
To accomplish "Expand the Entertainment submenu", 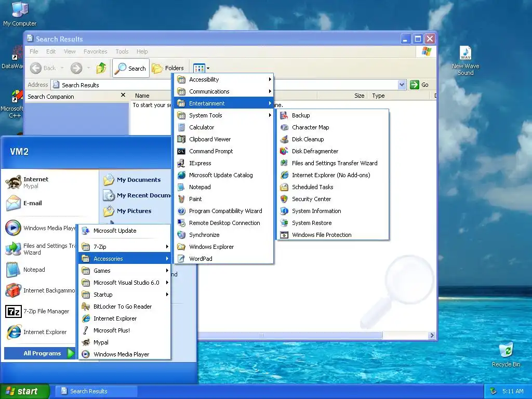I will coord(223,103).
